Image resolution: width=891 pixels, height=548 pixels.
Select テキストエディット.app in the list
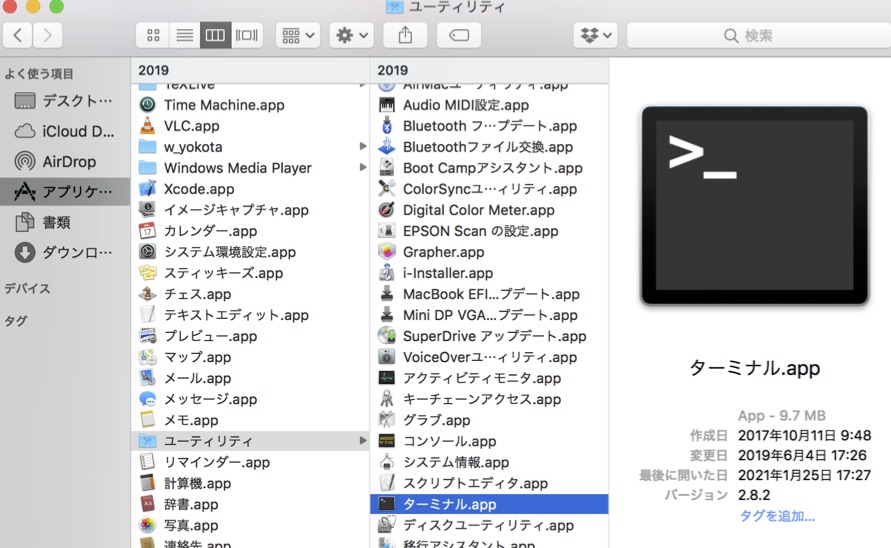point(250,315)
